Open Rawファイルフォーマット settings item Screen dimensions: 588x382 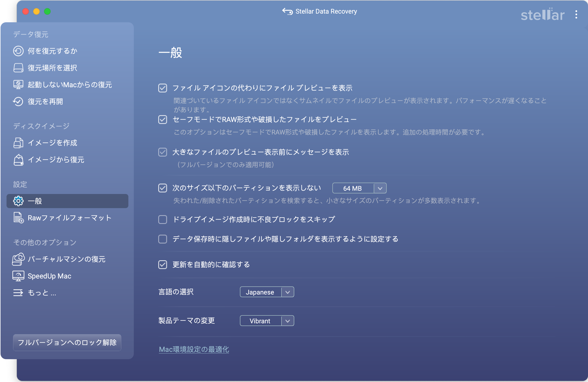67,218
